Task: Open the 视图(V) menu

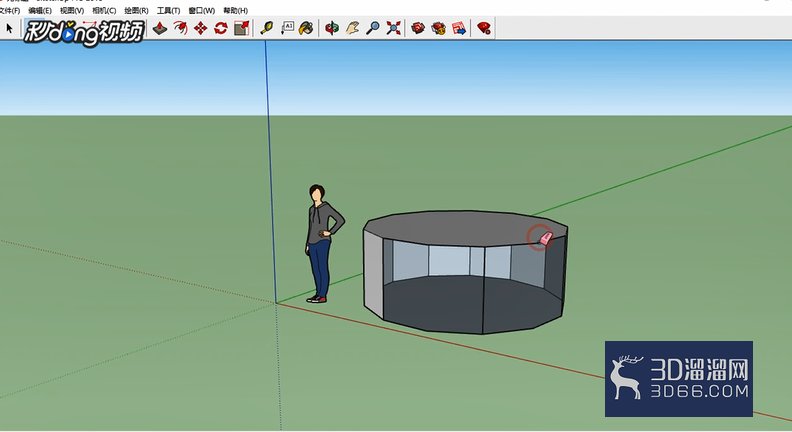Action: 72,11
